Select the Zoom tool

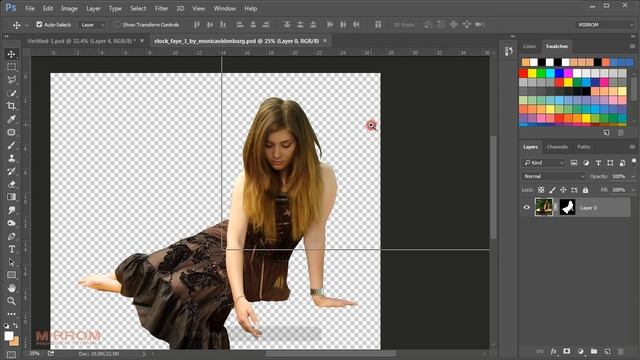coord(11,301)
